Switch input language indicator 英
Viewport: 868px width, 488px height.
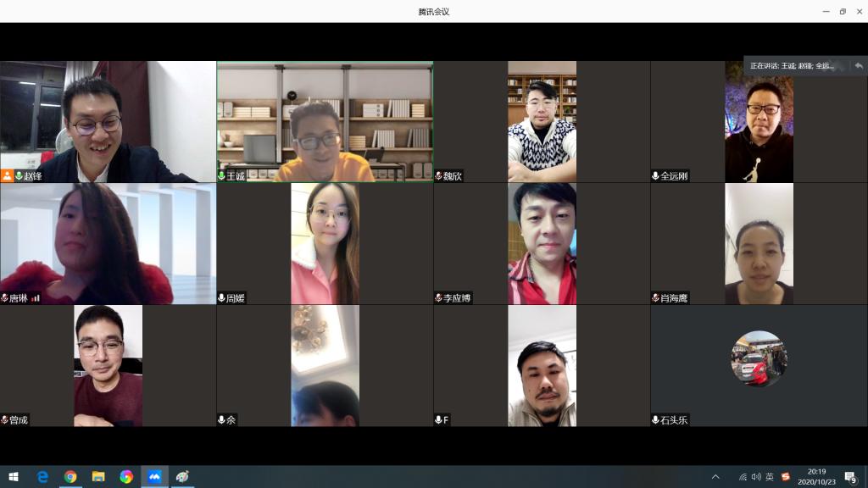(770, 476)
